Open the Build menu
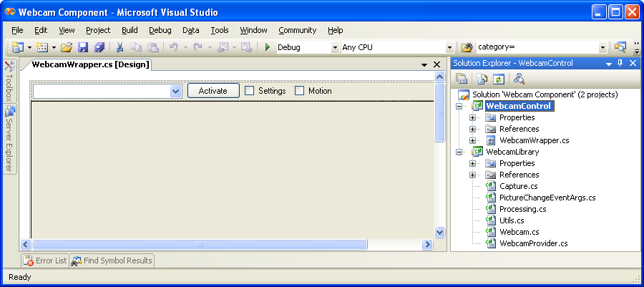Image resolution: width=644 pixels, height=287 pixels. [x=130, y=30]
